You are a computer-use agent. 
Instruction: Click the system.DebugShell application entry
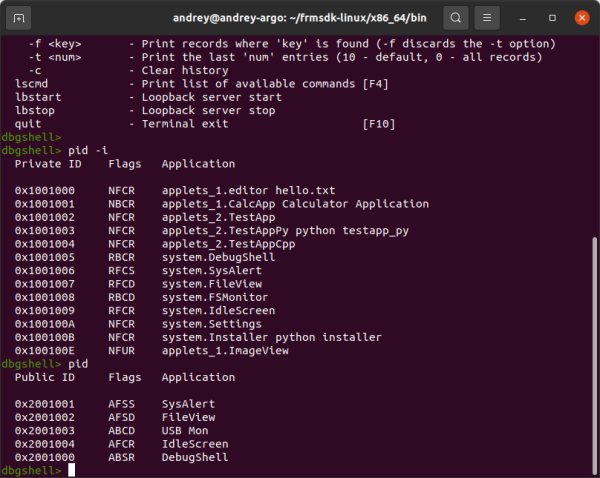(x=218, y=257)
